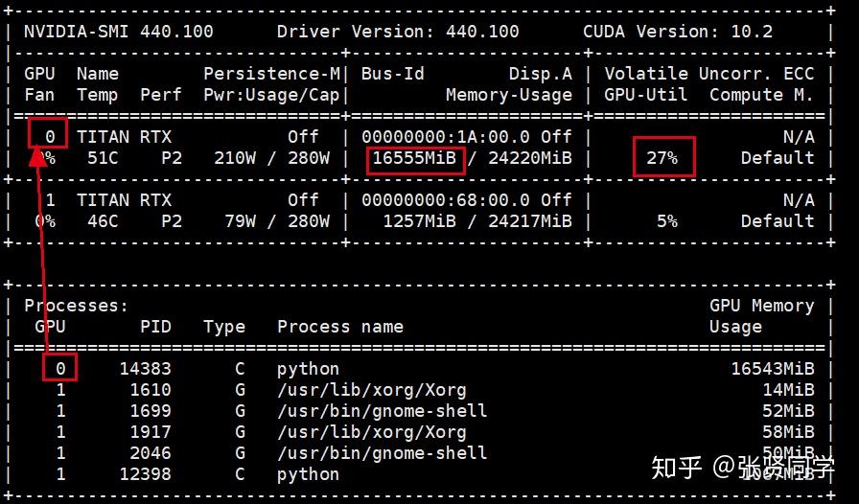
Task: Select PID "1917" in the process list
Action: [x=151, y=432]
